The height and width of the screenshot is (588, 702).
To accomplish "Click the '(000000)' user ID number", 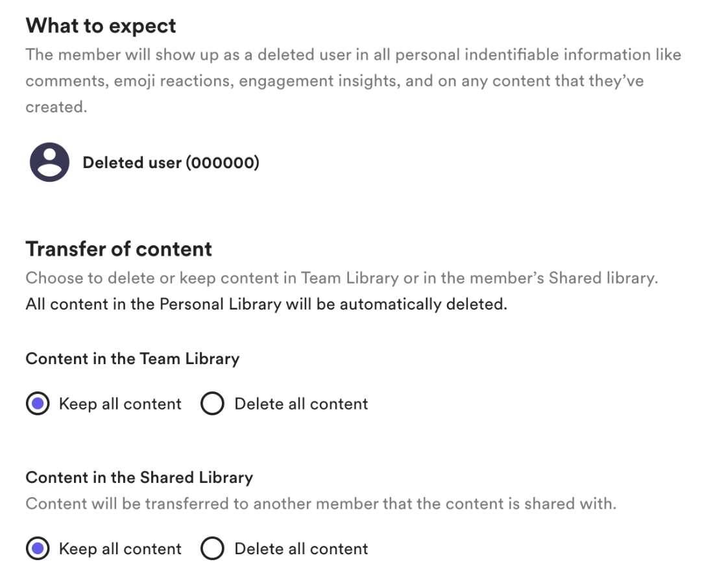I will (x=223, y=162).
